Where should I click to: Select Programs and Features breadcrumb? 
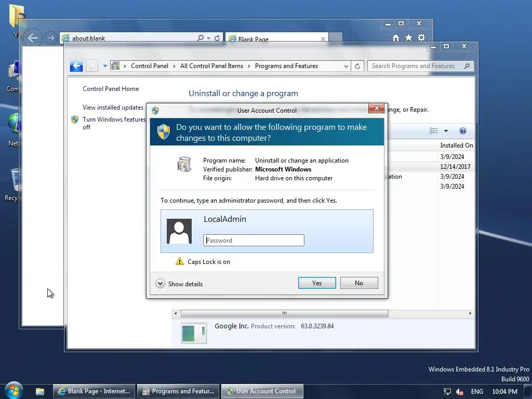(286, 66)
